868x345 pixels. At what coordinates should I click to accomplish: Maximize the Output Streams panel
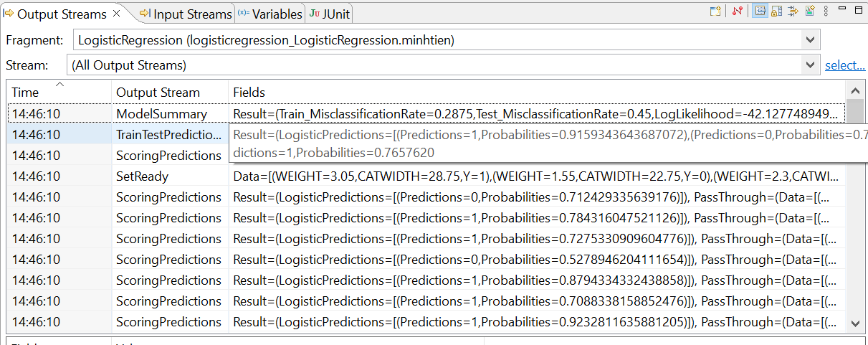click(x=858, y=10)
